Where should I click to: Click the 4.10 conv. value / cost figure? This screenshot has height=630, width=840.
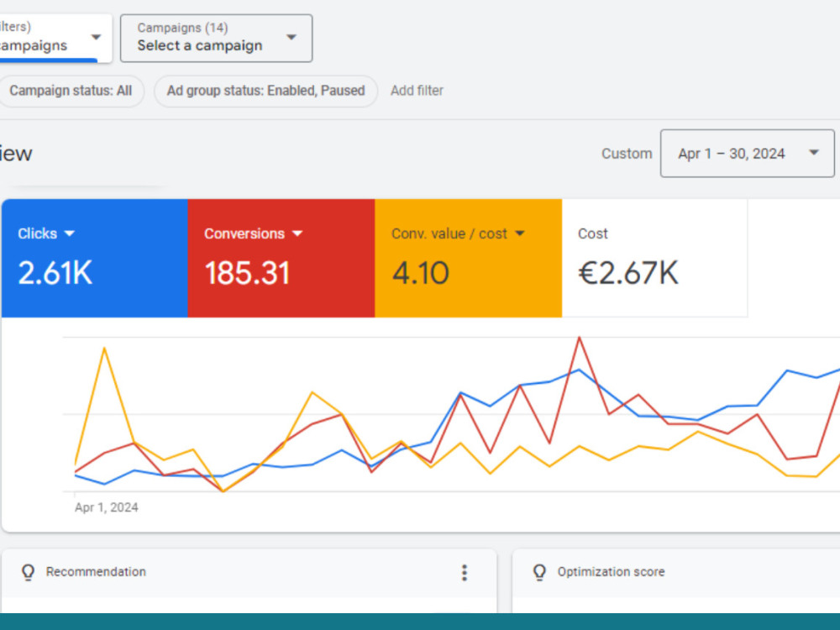(421, 273)
